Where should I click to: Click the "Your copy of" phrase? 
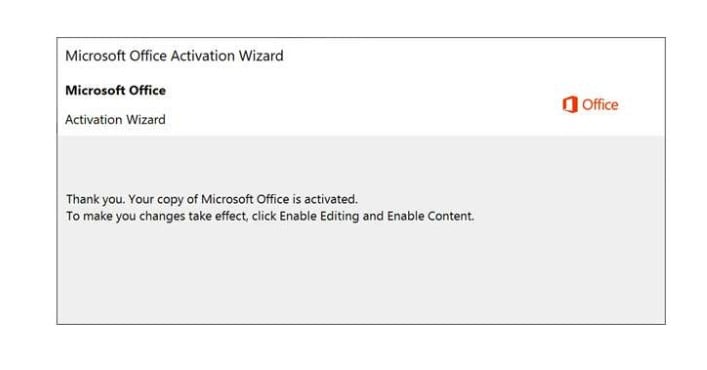tap(163, 199)
